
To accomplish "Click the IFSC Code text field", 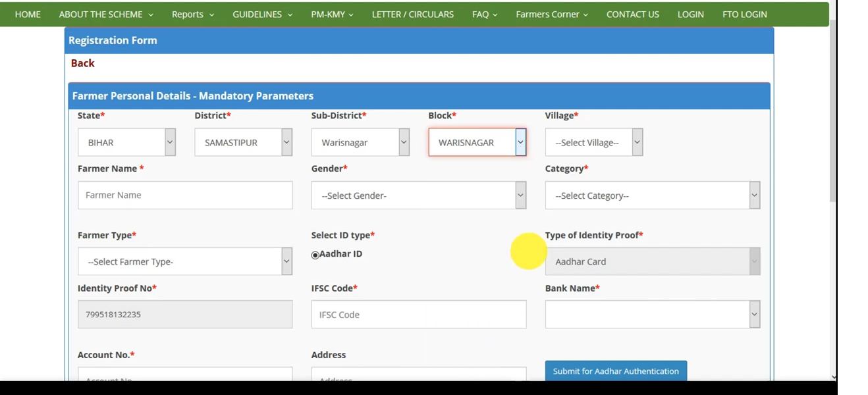I will (x=418, y=314).
